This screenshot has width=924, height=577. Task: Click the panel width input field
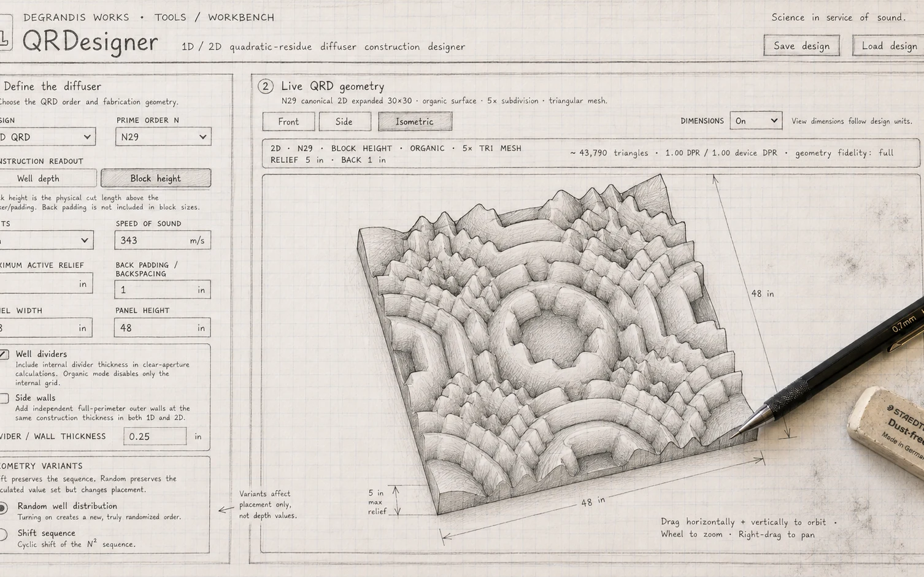[x=46, y=328]
